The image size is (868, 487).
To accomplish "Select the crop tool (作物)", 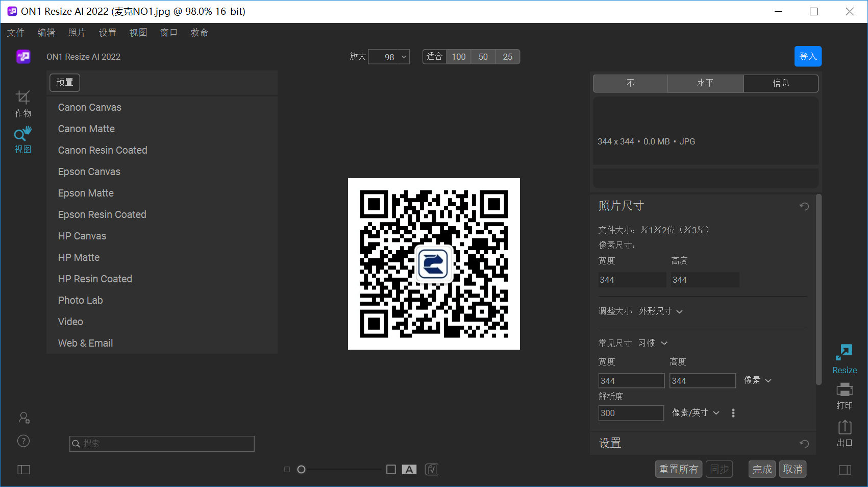I will (23, 104).
